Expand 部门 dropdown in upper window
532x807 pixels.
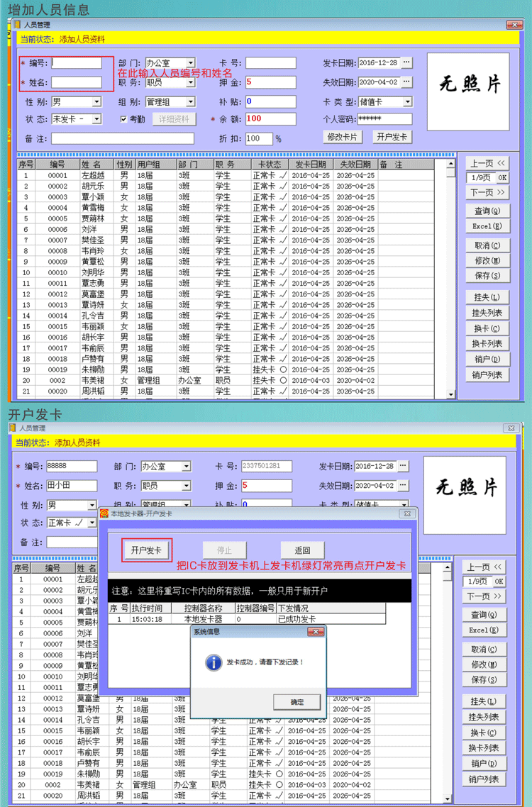click(x=191, y=63)
